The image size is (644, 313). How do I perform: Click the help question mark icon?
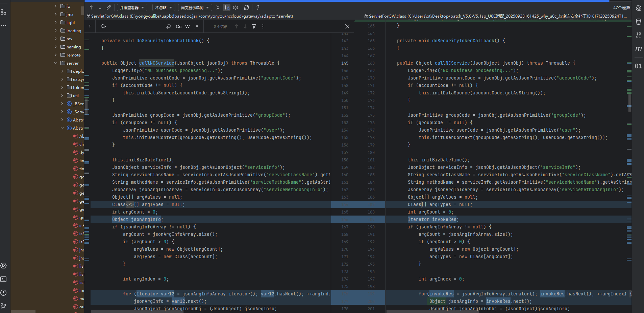click(x=258, y=7)
